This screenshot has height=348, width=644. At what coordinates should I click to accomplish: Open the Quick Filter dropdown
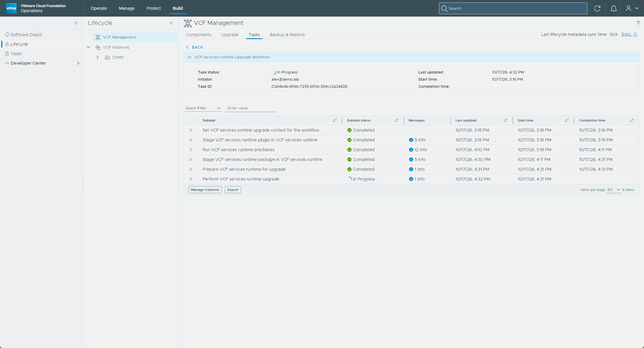point(203,108)
